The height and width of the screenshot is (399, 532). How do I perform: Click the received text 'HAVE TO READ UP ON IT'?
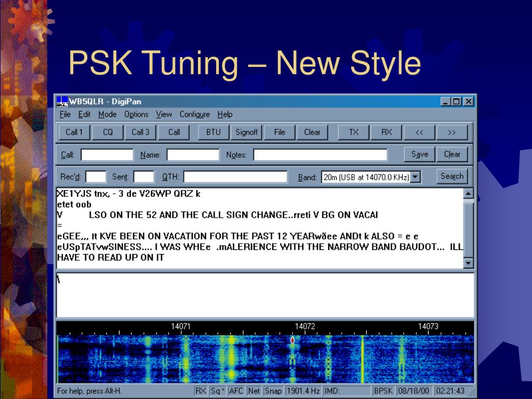point(111,258)
